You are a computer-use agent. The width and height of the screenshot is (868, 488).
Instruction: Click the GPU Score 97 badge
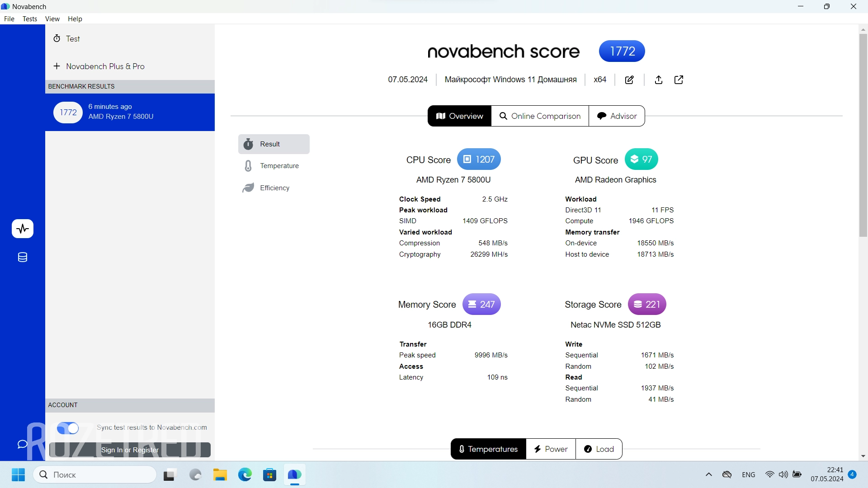[x=641, y=160]
